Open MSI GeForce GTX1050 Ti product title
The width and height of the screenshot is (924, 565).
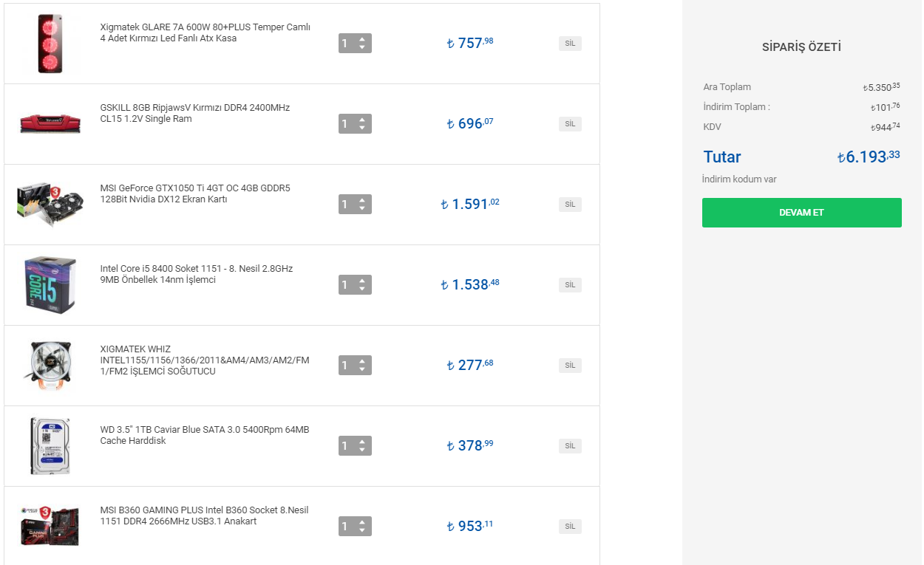pyautogui.click(x=195, y=194)
